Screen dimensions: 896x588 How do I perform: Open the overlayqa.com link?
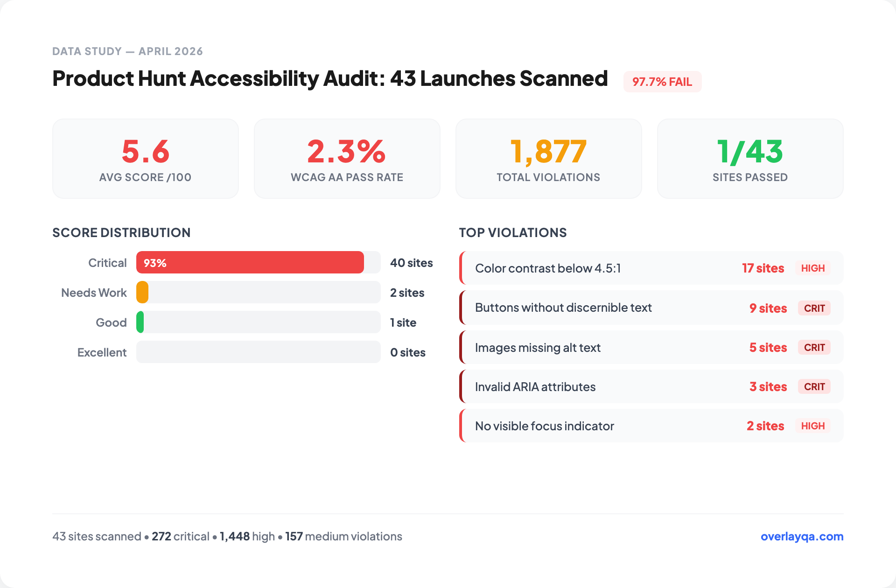(x=801, y=537)
